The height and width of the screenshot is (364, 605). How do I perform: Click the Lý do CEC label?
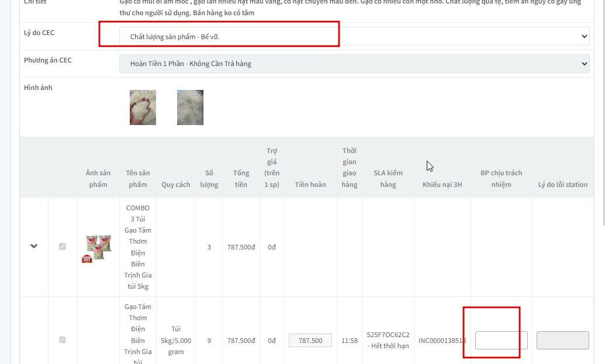[x=39, y=33]
